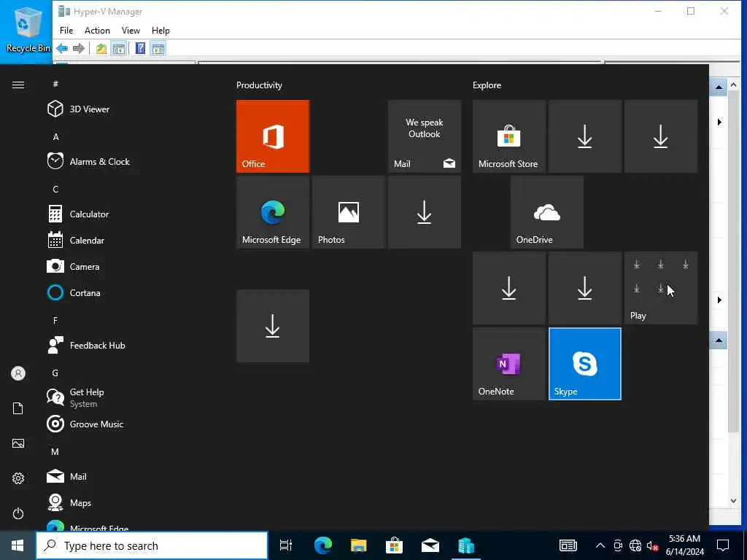Launch Cortana from app list
747x560 pixels.
(x=128, y=292)
